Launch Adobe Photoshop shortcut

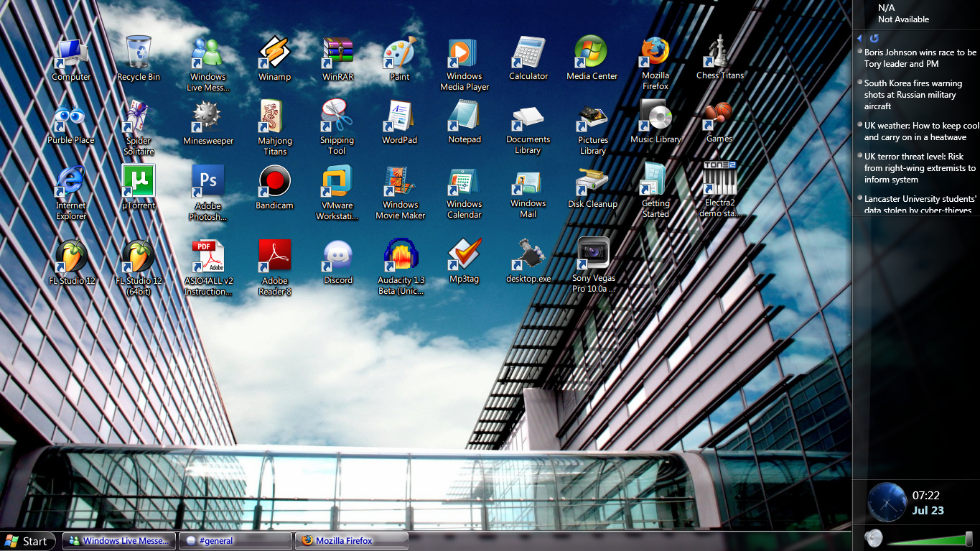[208, 192]
